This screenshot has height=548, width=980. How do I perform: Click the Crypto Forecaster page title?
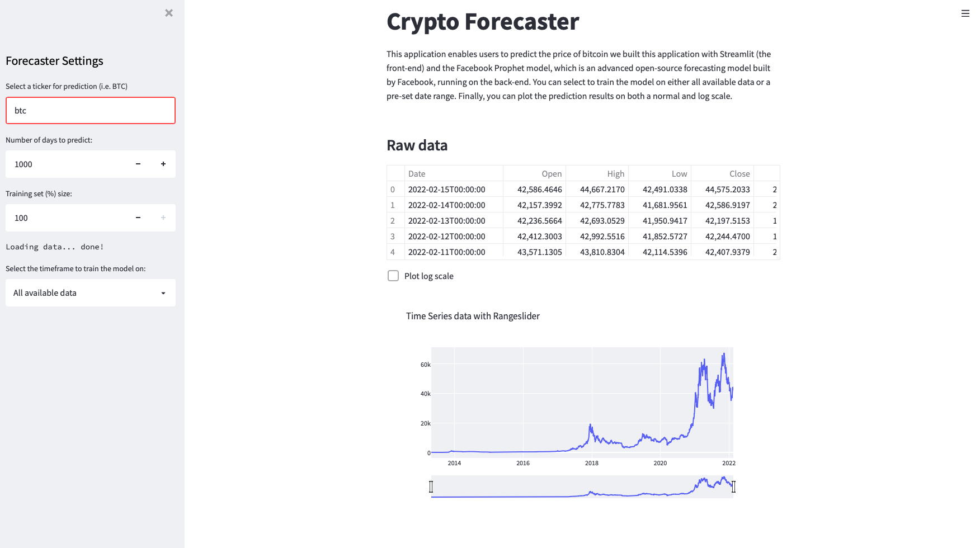click(482, 22)
